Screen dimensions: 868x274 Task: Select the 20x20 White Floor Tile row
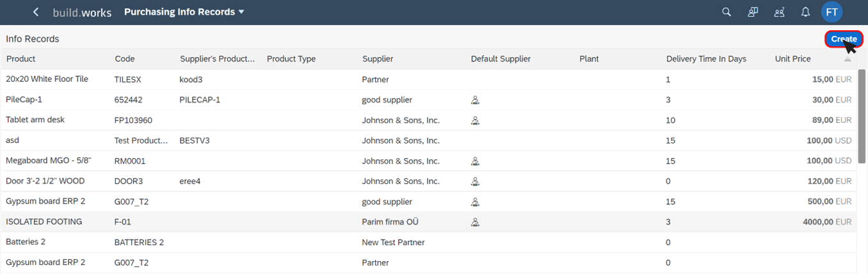click(429, 79)
